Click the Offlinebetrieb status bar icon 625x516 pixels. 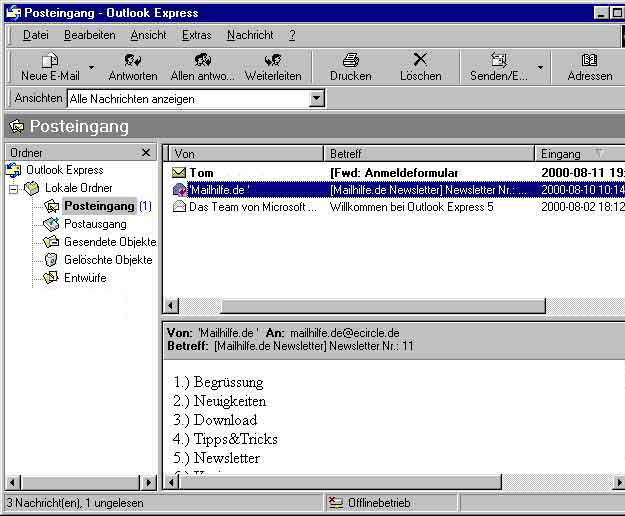click(336, 503)
